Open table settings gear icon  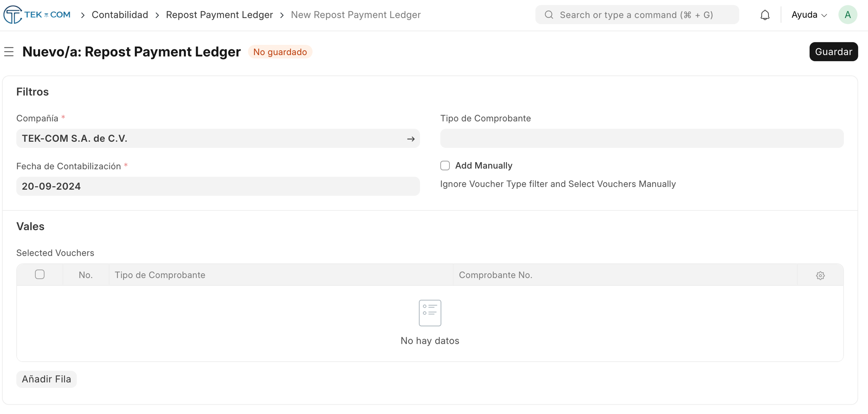[x=820, y=275]
